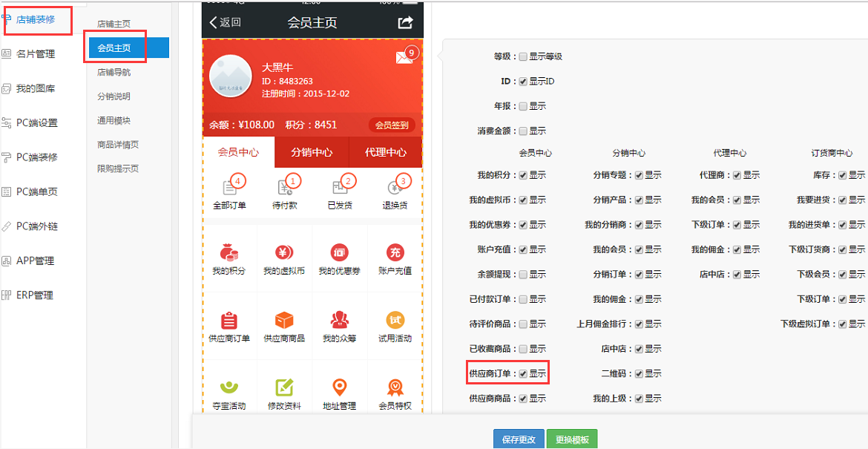Switch to the 分销中心 tab in preview
Viewport: 868px width, 449px height.
[x=312, y=153]
